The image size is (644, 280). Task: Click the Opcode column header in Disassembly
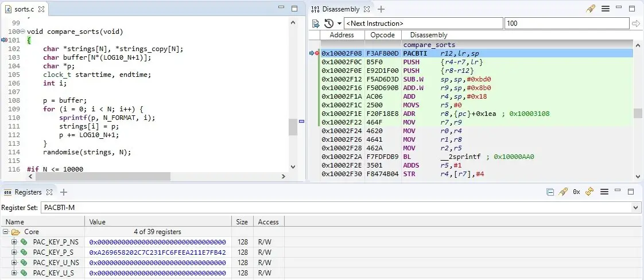[x=383, y=35]
